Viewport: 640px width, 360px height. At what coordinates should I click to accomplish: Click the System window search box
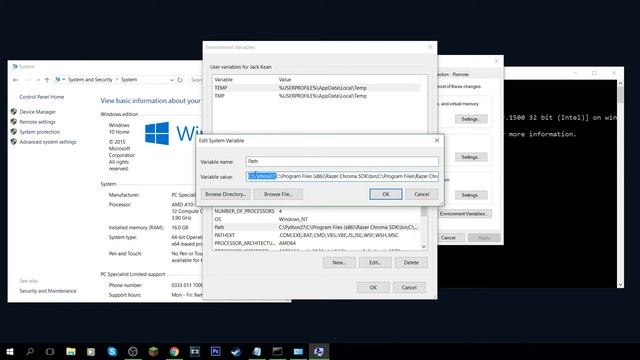(x=196, y=80)
